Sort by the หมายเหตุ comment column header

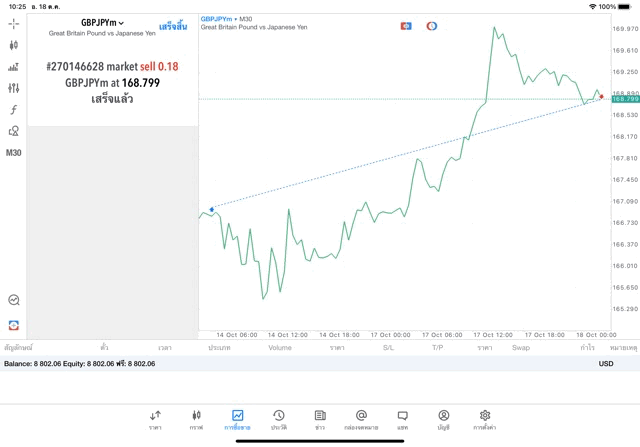point(623,348)
